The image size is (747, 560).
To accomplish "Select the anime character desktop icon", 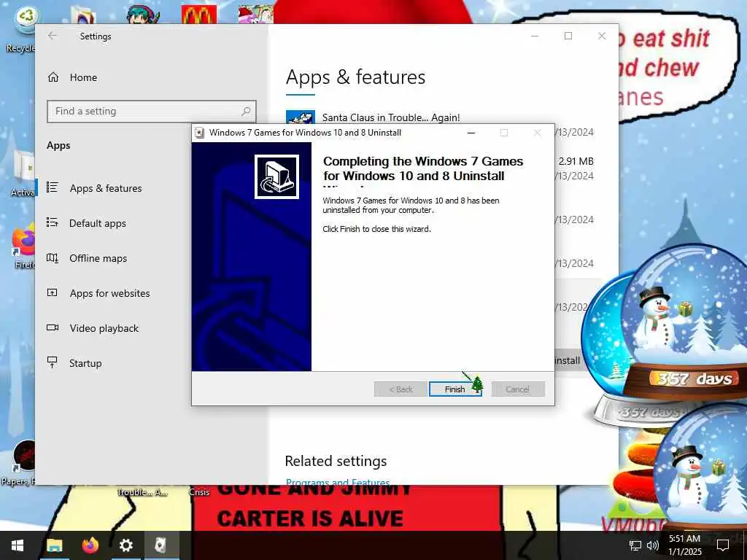I will (x=144, y=13).
